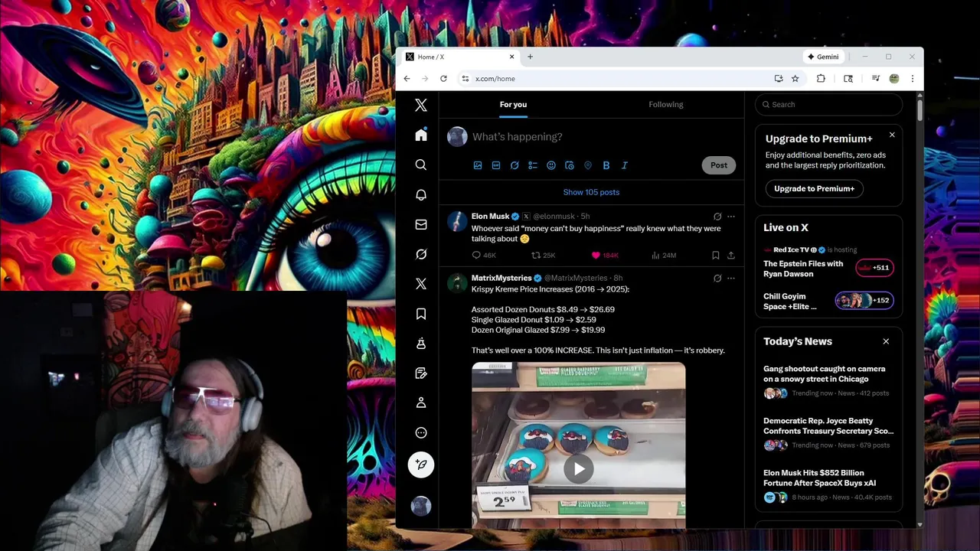Click the X Search field
This screenshot has width=980, height=551.
tap(828, 105)
